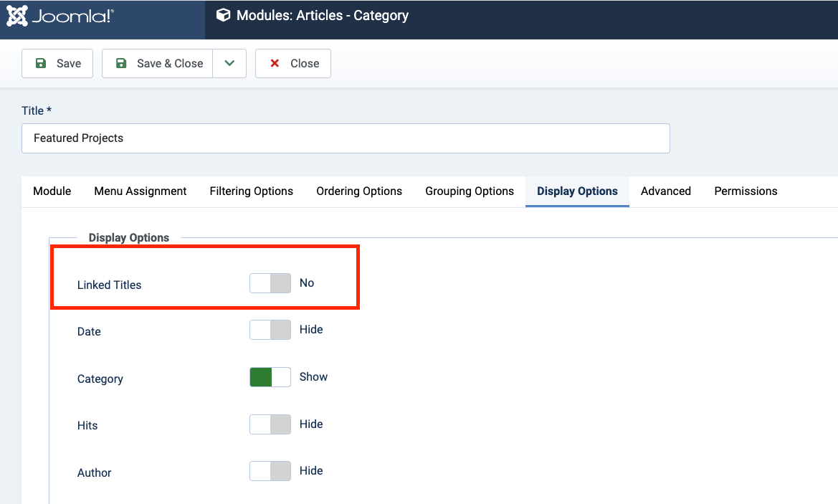Switch to the Permissions tab
The width and height of the screenshot is (838, 504).
pyautogui.click(x=746, y=191)
